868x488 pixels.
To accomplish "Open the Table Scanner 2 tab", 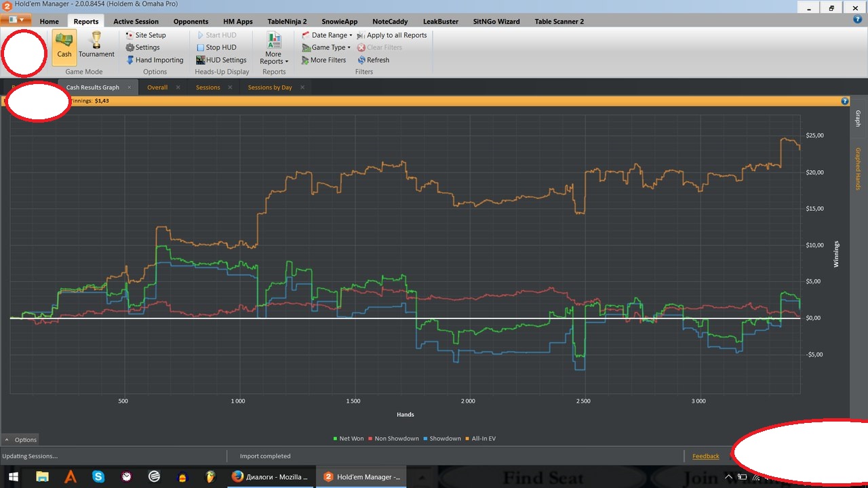I will 559,22.
